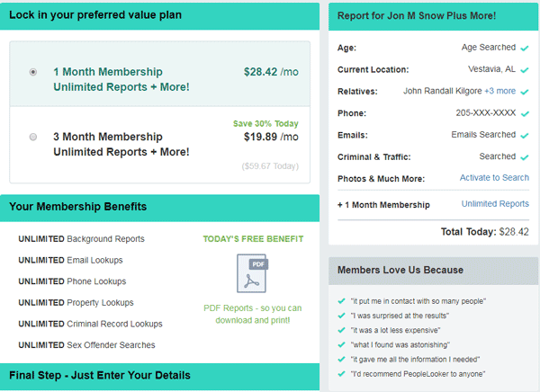Click the checkmark beside Age Searched
The width and height of the screenshot is (540, 392).
pos(524,47)
